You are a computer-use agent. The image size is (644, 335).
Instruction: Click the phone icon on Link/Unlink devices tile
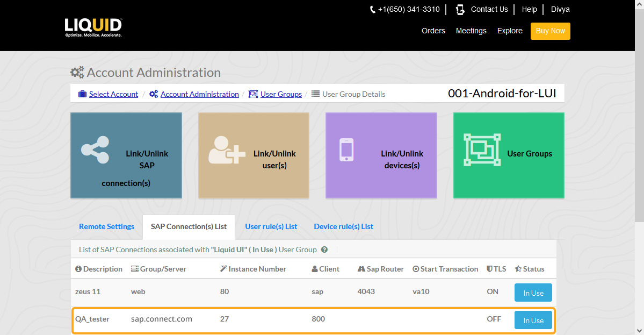(346, 150)
